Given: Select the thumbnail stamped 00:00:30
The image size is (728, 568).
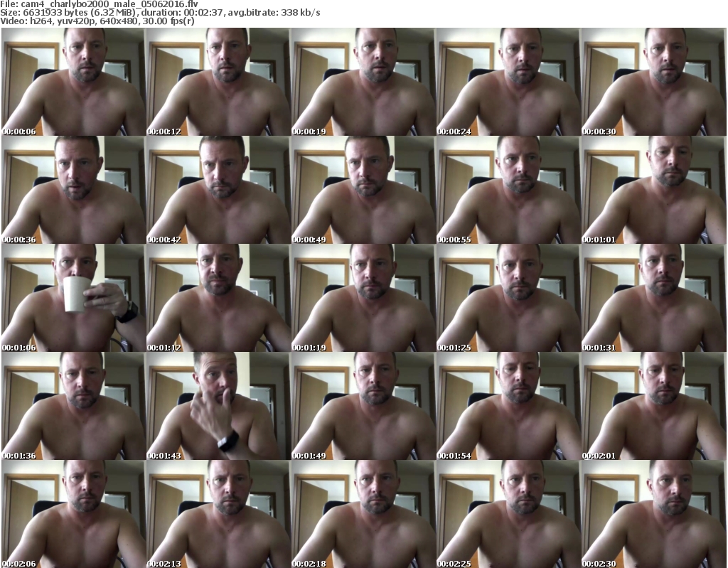Looking at the screenshot, I should [x=653, y=82].
